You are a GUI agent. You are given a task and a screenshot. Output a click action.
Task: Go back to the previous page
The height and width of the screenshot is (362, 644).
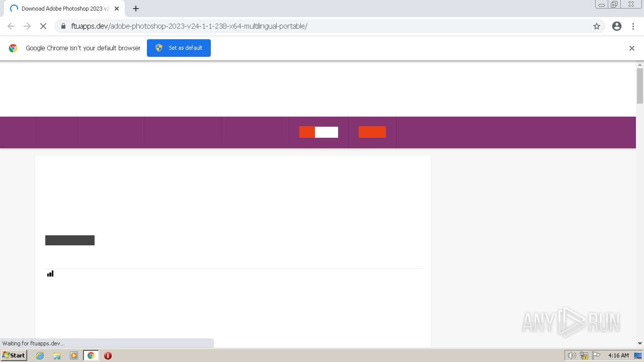point(11,26)
